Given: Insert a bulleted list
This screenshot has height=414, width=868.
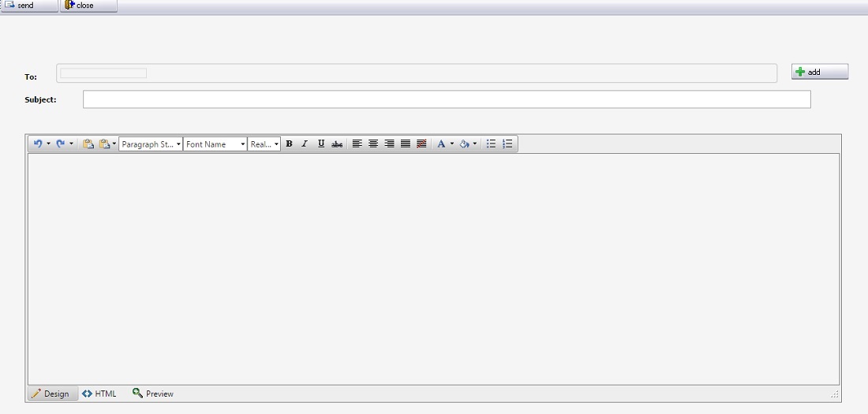Looking at the screenshot, I should click(x=491, y=144).
